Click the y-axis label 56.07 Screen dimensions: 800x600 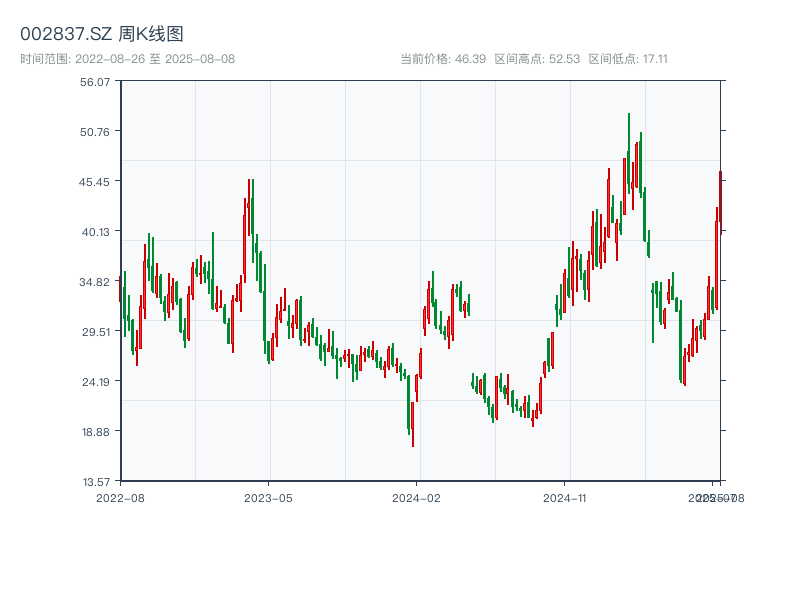(95, 82)
